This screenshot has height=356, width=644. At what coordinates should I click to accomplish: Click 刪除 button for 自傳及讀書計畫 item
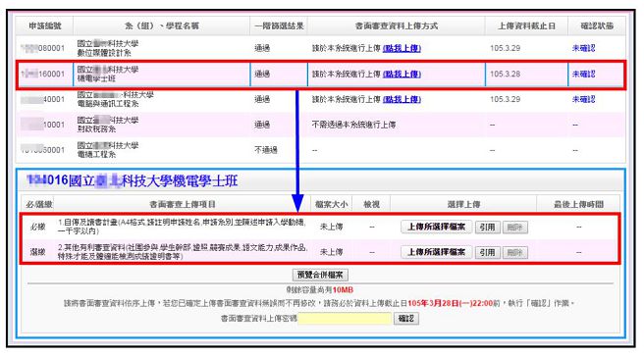(515, 227)
